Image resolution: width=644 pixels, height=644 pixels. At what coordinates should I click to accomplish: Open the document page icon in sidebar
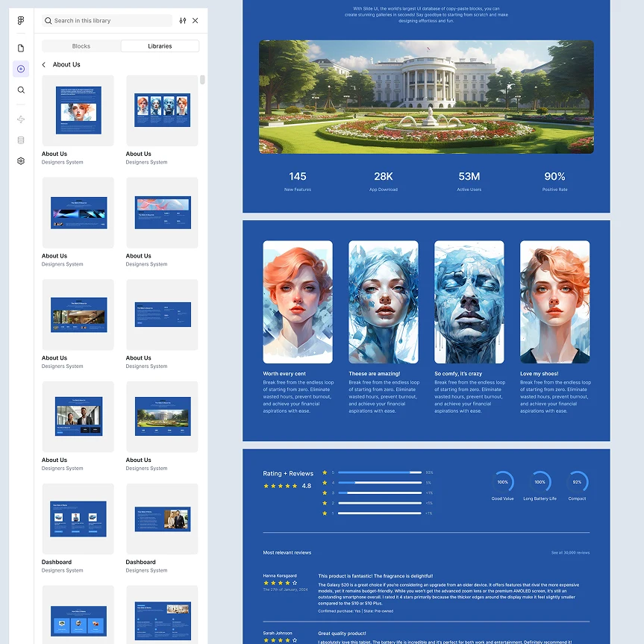click(x=20, y=47)
